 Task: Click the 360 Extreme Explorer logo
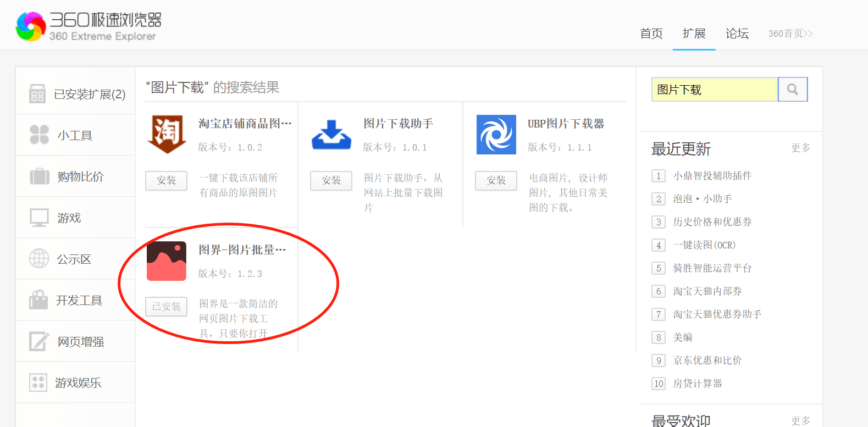pos(89,26)
